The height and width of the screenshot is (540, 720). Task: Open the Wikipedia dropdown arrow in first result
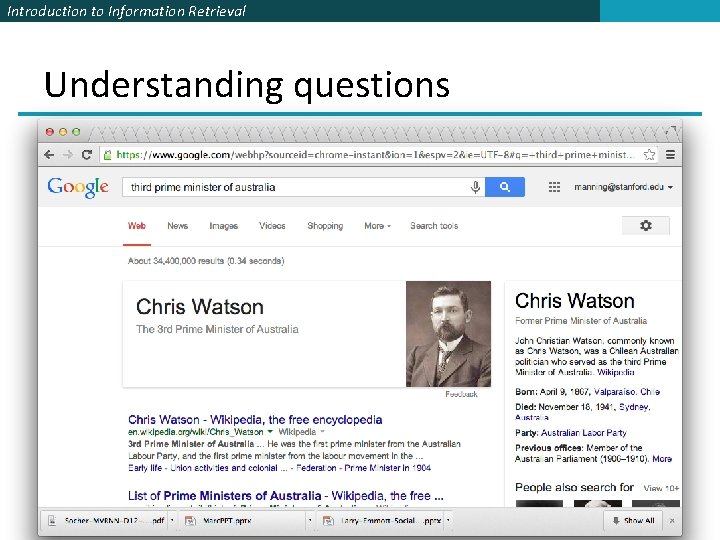tap(322, 431)
